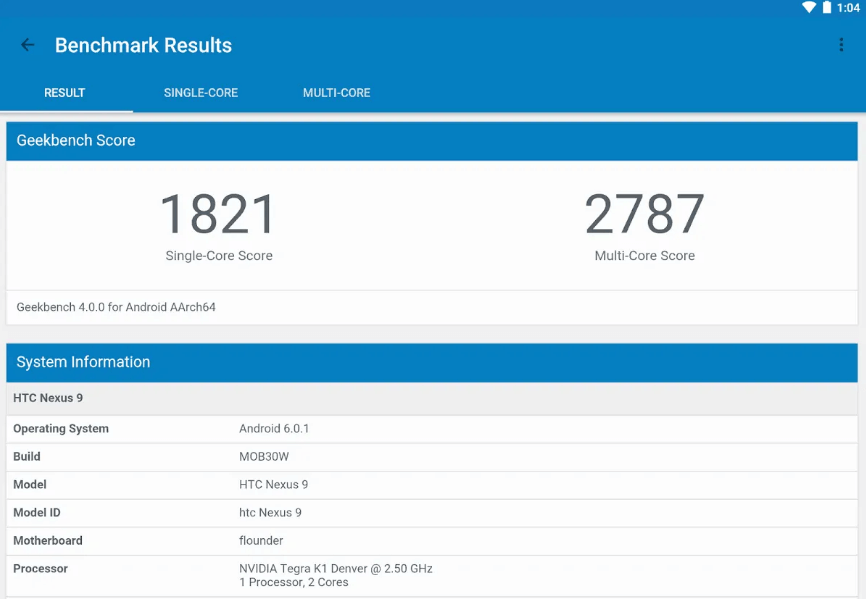Screen dimensions: 866x599
Task: Select the flounder motherboard value
Action: 261,540
